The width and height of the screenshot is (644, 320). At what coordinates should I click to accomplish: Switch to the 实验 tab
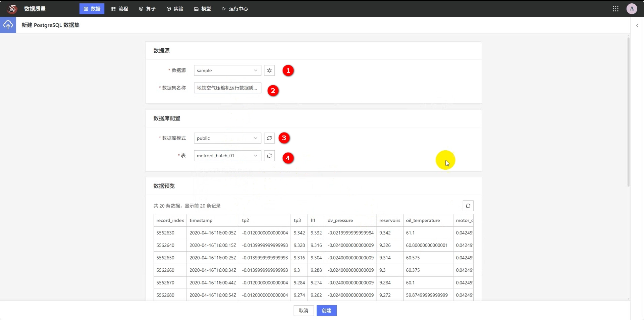click(175, 9)
